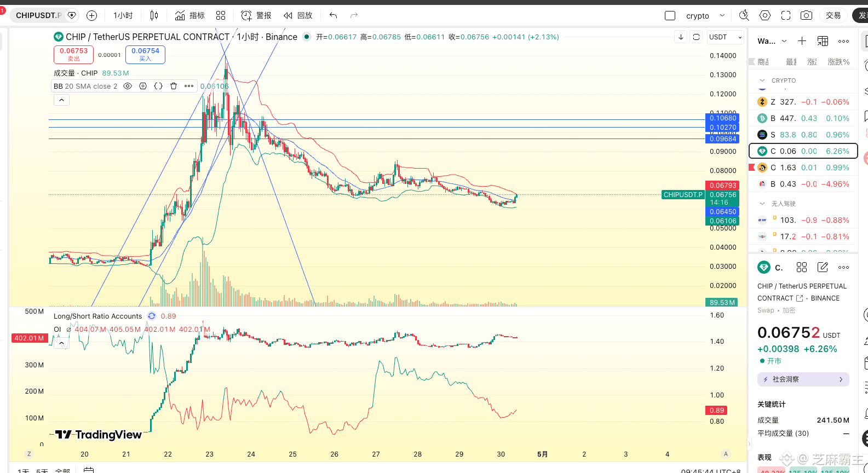Viewport: 868px width, 473px height.
Task: Edit symbol notes with the pencil icon
Action: 823,267
